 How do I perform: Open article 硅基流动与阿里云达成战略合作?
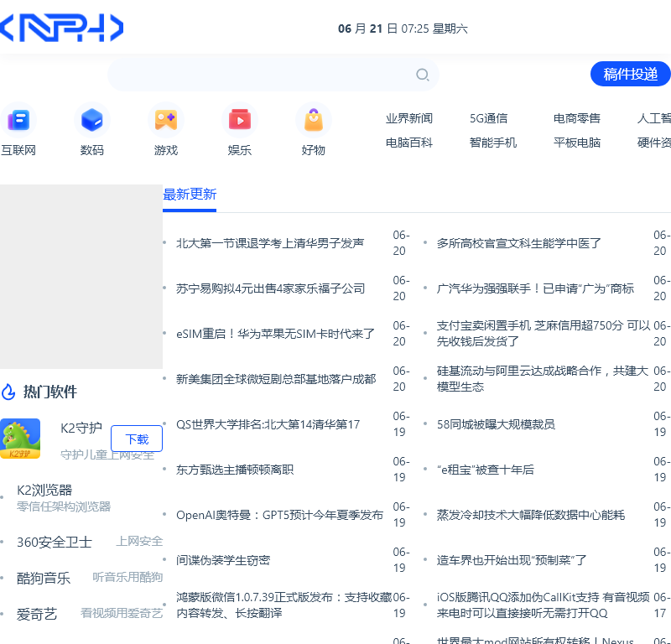coord(543,379)
